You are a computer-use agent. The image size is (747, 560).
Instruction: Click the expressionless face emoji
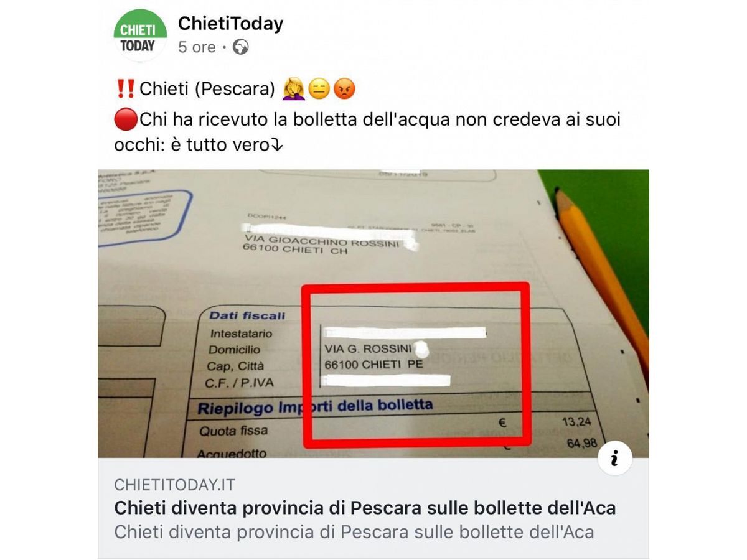point(319,90)
